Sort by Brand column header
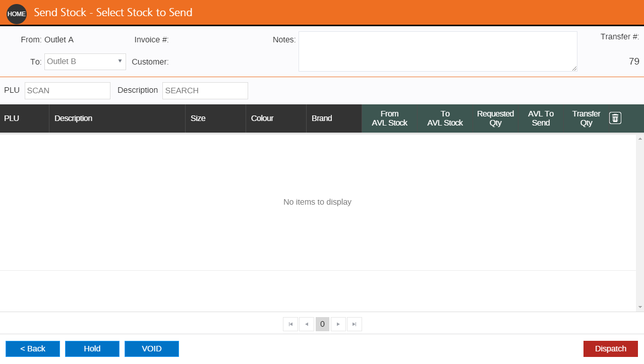 334,118
